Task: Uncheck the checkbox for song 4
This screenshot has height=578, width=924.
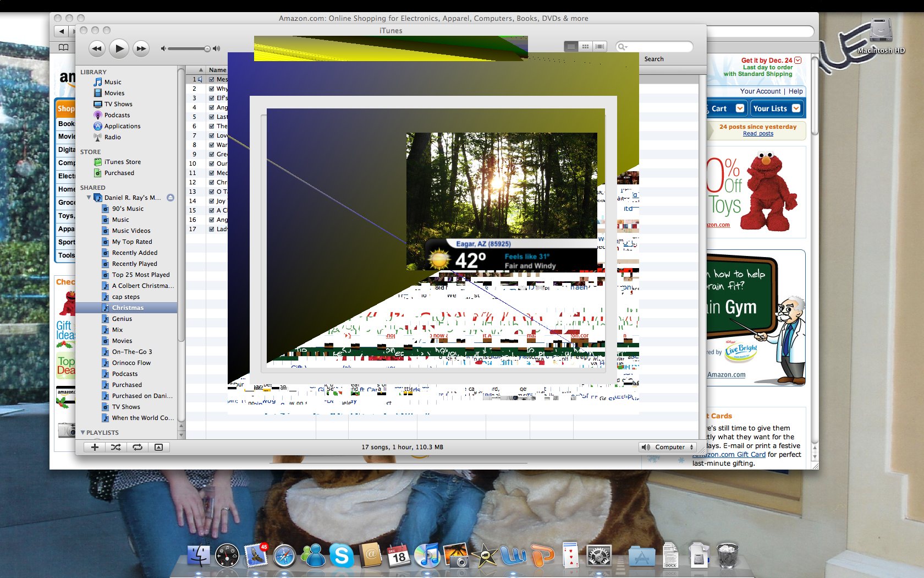Action: [211, 107]
